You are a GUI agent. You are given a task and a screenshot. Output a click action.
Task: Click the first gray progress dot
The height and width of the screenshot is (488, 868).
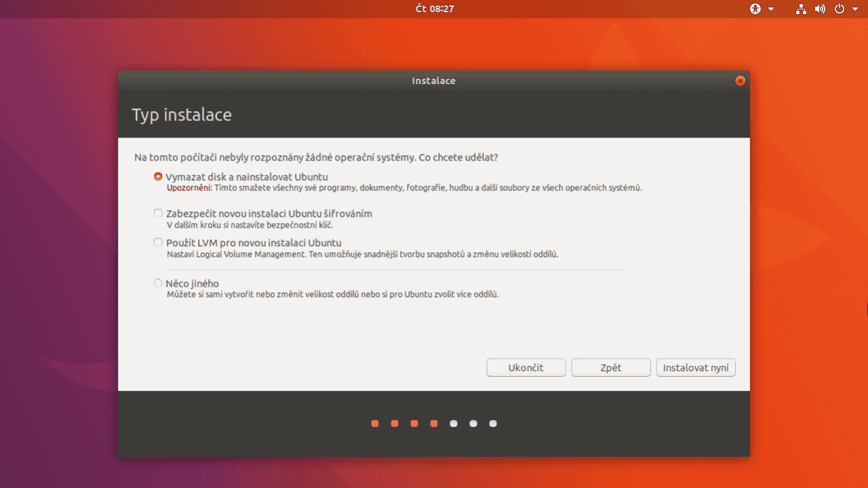click(x=454, y=423)
